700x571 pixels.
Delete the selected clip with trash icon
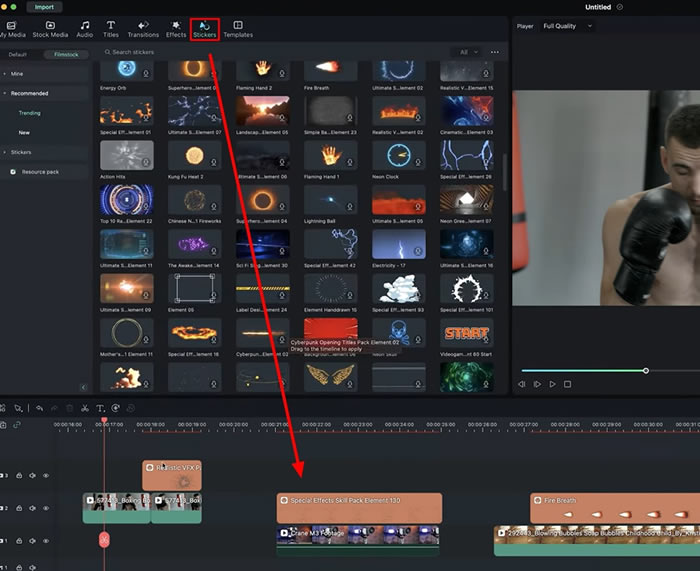(70, 408)
